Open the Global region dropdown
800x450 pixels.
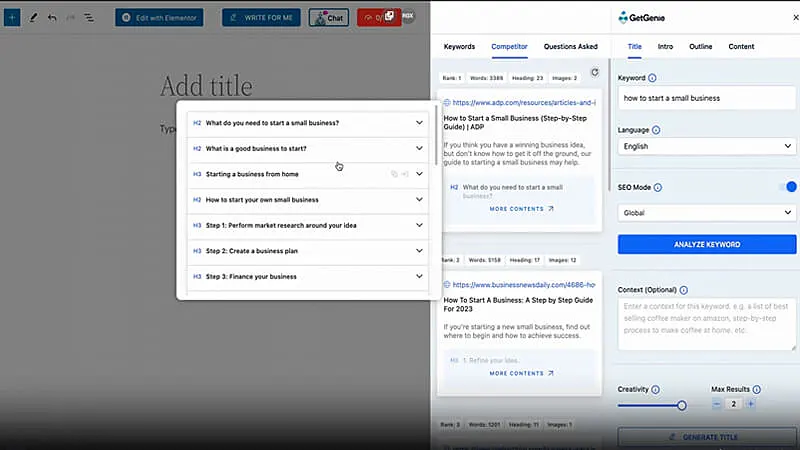coord(706,212)
